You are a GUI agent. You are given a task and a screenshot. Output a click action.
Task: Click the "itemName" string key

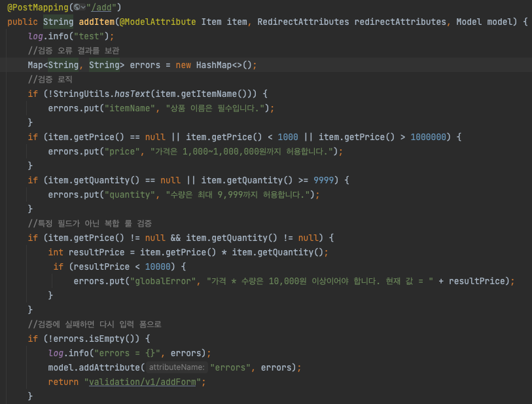click(130, 108)
